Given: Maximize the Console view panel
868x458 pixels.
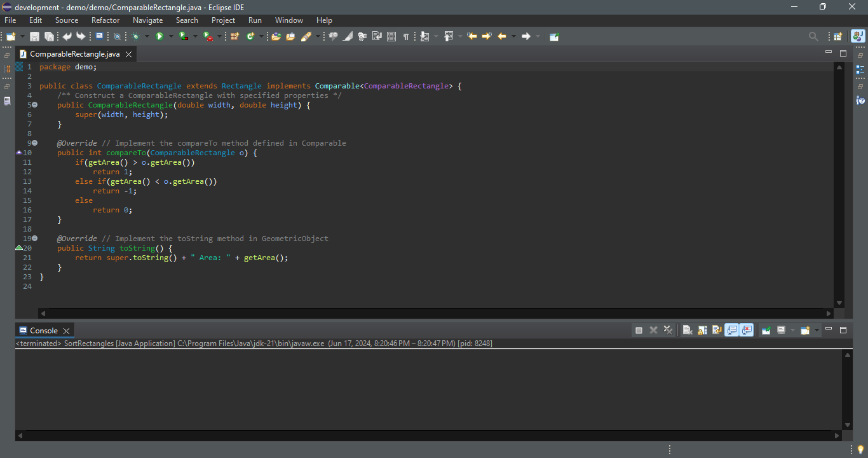Looking at the screenshot, I should [843, 330].
